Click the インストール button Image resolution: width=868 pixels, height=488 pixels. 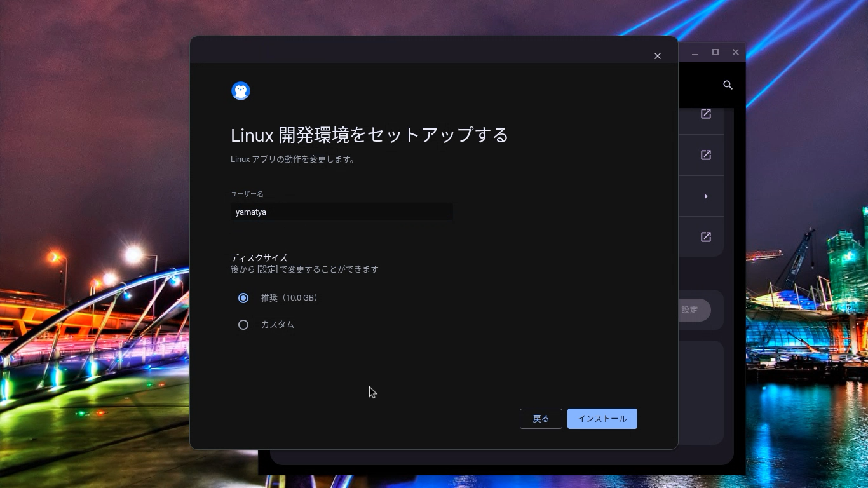point(602,418)
